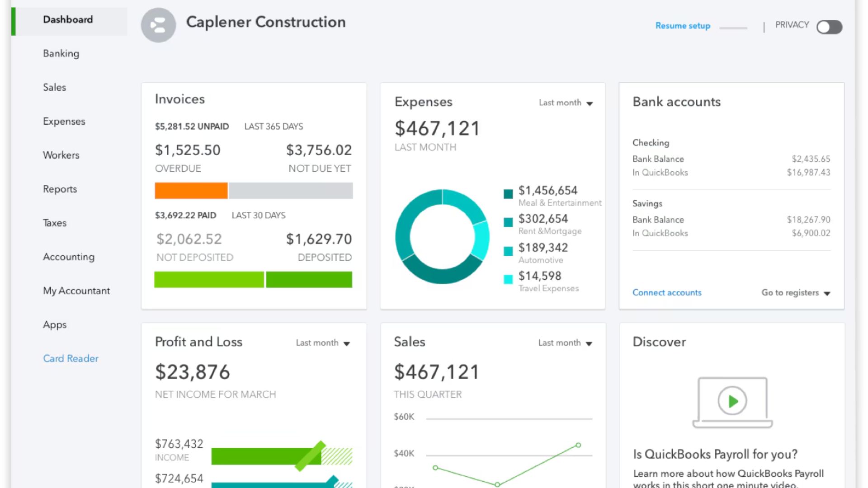Click the Savings In QuickBooks $6,900.02
This screenshot has width=868, height=488.
click(811, 233)
